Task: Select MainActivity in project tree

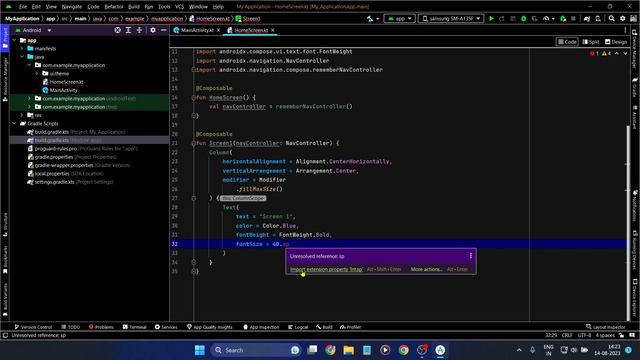Action: [x=63, y=90]
